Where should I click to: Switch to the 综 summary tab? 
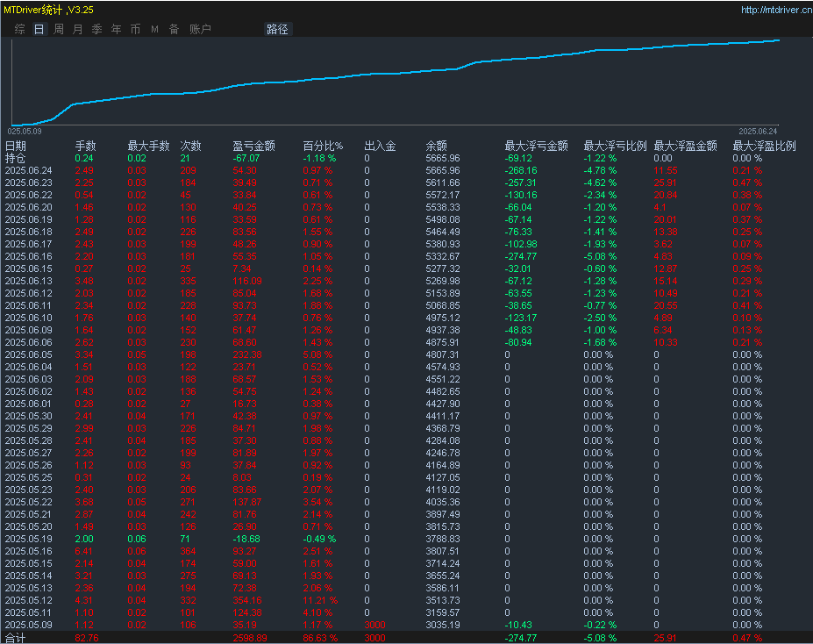(19, 29)
